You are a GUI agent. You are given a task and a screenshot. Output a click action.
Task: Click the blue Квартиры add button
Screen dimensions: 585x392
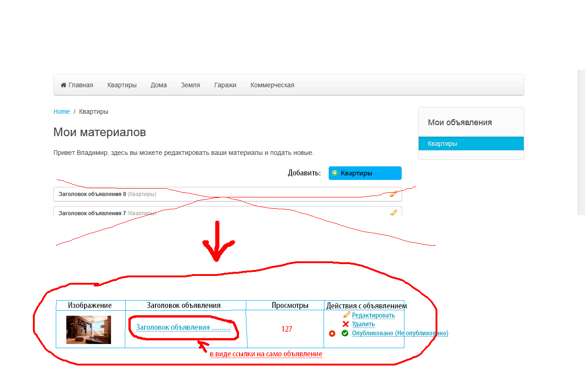(x=365, y=173)
